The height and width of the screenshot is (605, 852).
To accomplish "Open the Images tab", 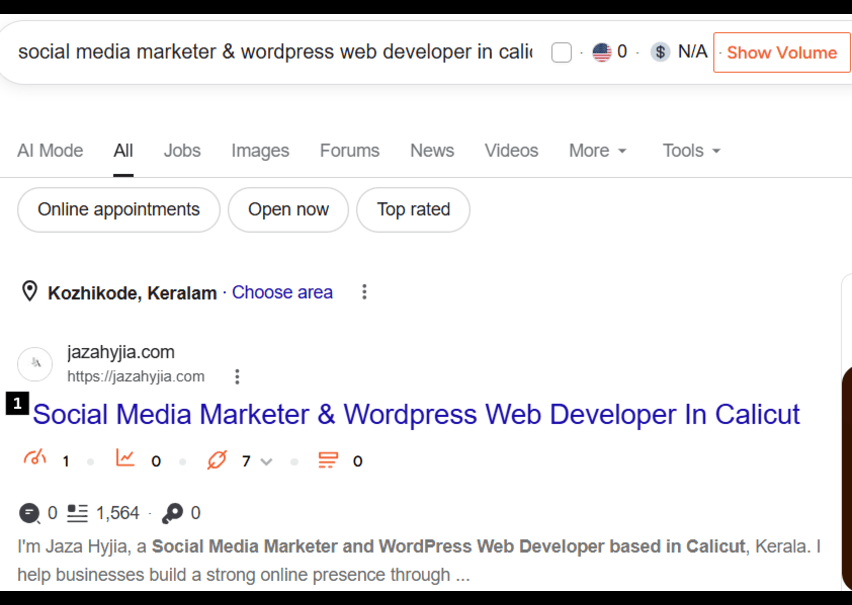I will coord(260,151).
